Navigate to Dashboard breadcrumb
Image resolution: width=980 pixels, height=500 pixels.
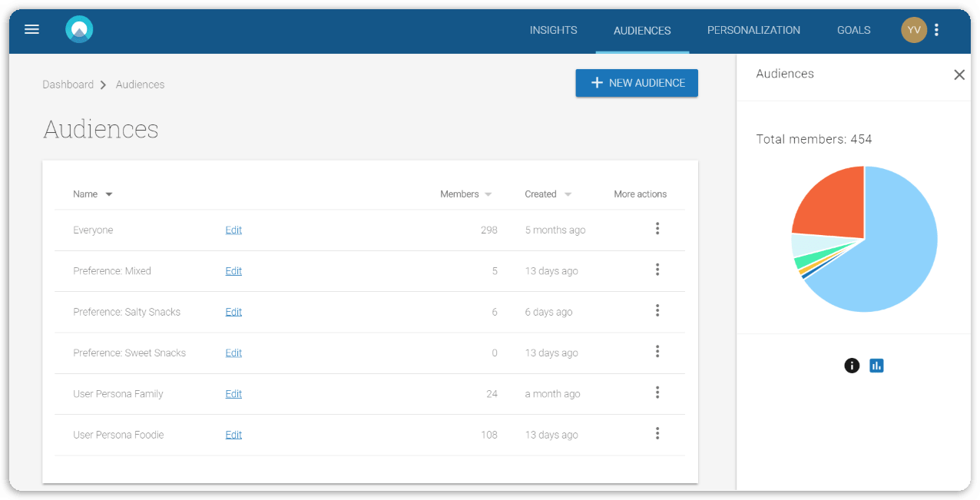pos(68,84)
